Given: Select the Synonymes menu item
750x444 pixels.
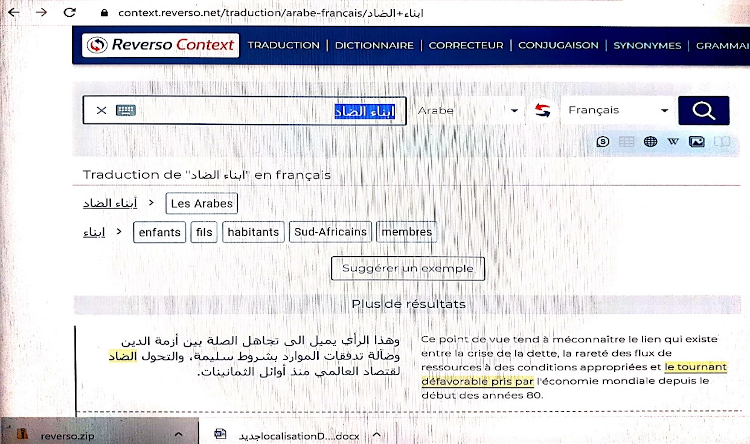Looking at the screenshot, I should 647,45.
